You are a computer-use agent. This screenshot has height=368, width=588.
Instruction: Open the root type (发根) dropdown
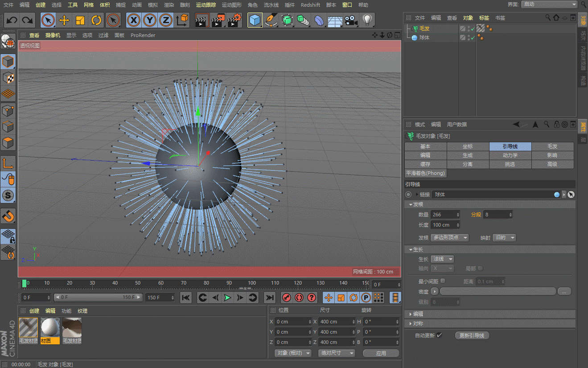point(450,238)
